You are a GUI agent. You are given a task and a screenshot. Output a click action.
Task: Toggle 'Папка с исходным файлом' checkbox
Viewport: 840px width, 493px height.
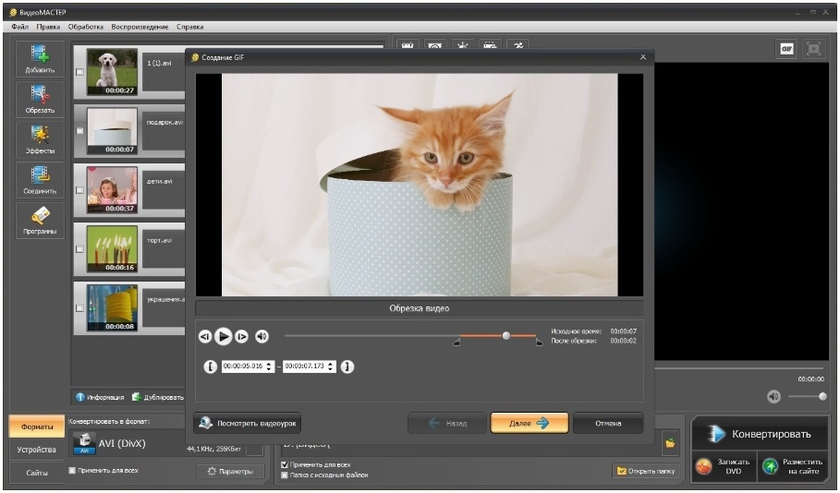[x=284, y=475]
